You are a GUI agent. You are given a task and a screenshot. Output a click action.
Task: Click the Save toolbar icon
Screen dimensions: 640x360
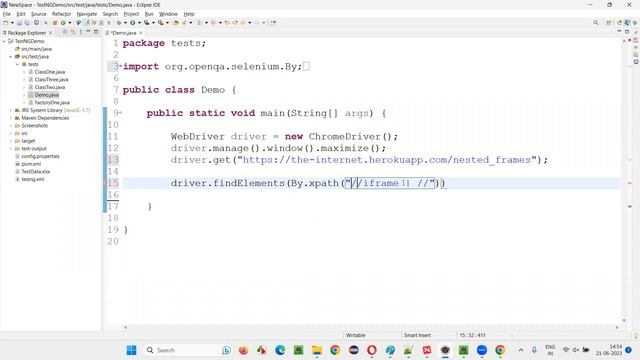pos(19,23)
